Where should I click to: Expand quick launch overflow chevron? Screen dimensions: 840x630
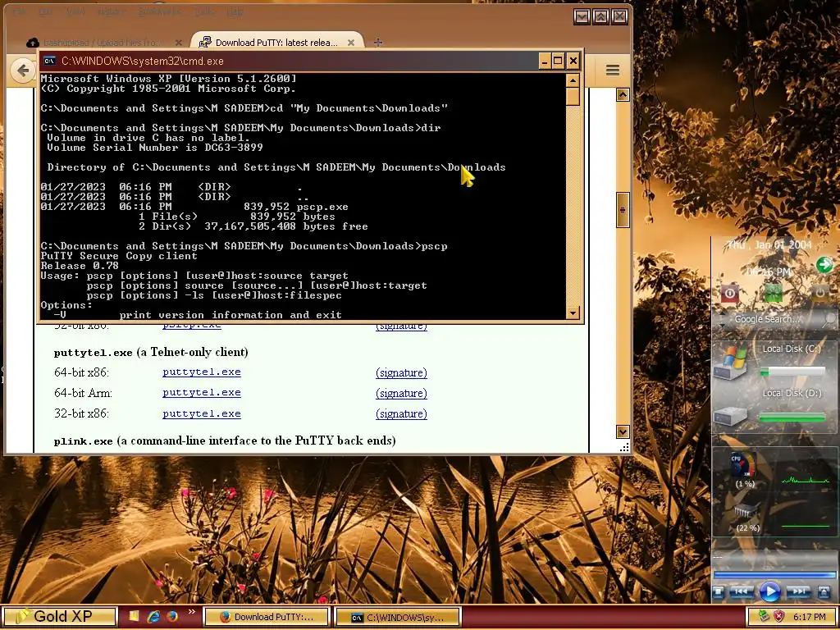pos(191,612)
